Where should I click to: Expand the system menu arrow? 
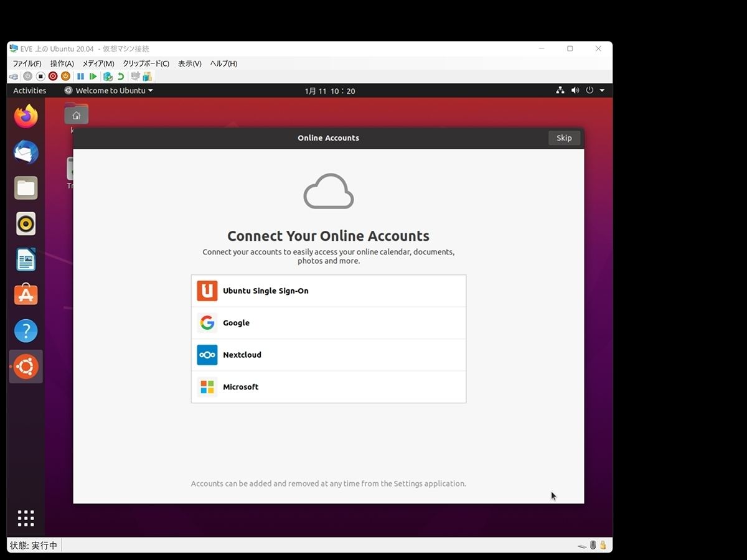coord(602,91)
